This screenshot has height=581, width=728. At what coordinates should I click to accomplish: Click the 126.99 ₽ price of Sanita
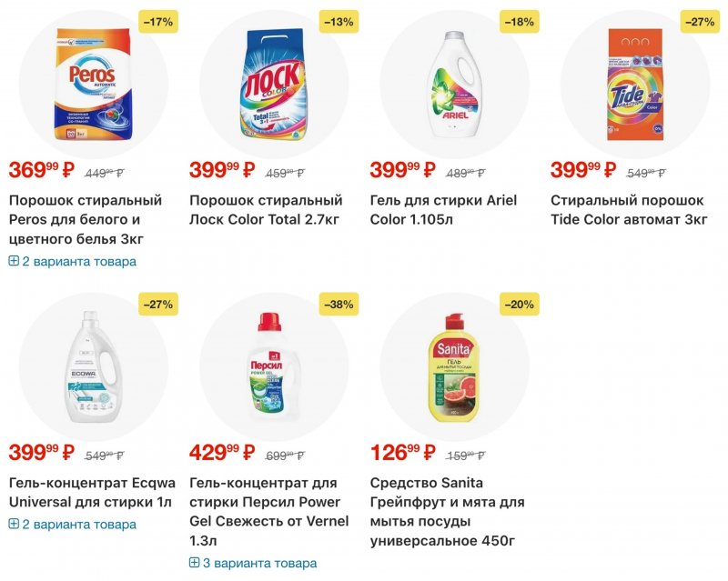(402, 452)
